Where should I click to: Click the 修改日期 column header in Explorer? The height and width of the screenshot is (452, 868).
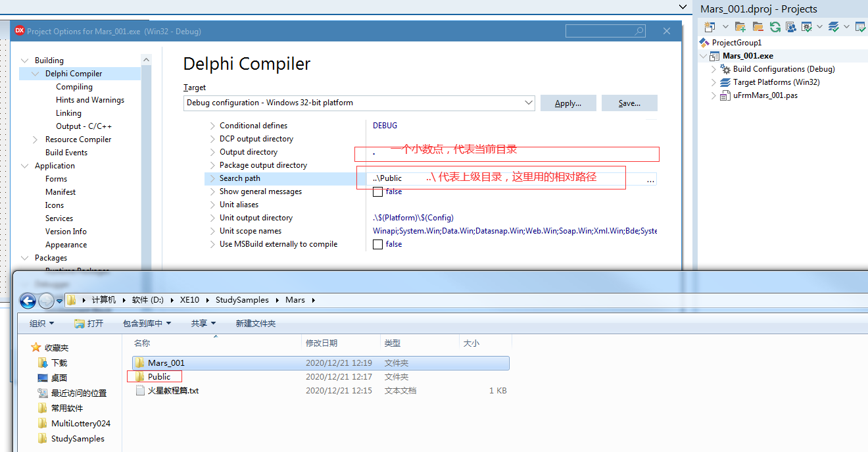tap(322, 343)
